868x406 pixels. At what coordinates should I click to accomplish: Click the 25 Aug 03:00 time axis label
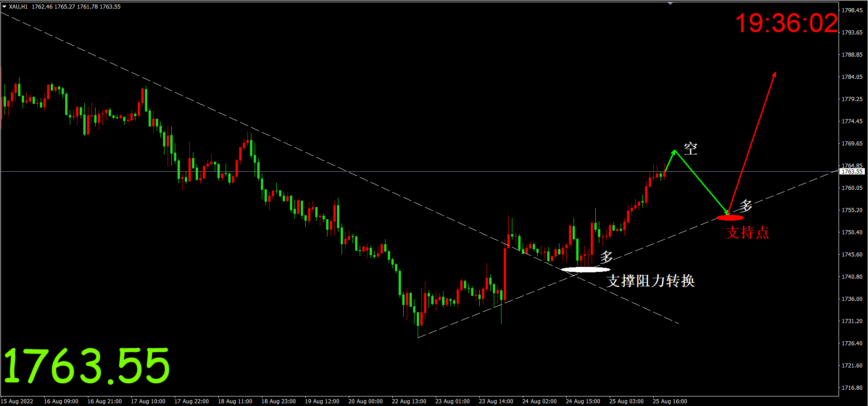(627, 401)
